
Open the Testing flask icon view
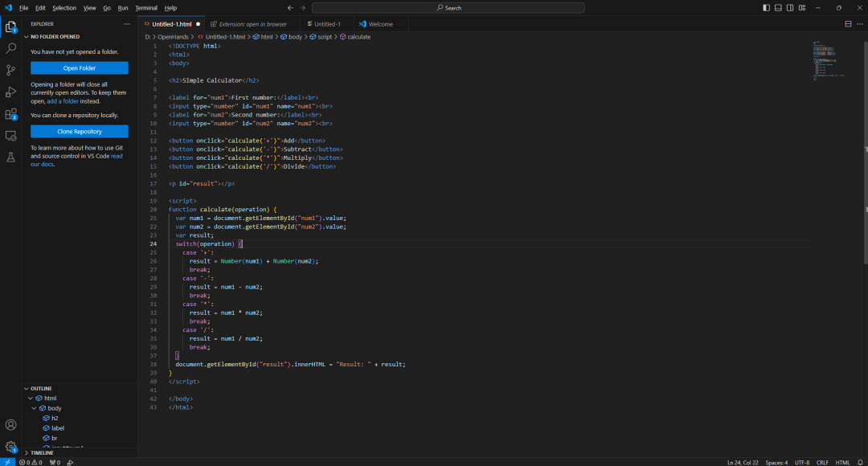click(x=10, y=157)
